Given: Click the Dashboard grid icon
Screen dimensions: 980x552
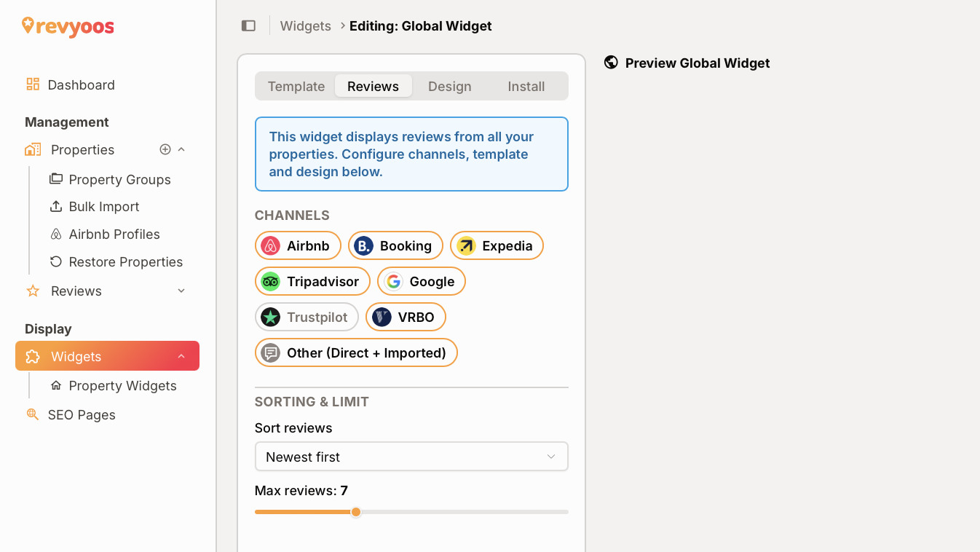Looking at the screenshot, I should 33,84.
